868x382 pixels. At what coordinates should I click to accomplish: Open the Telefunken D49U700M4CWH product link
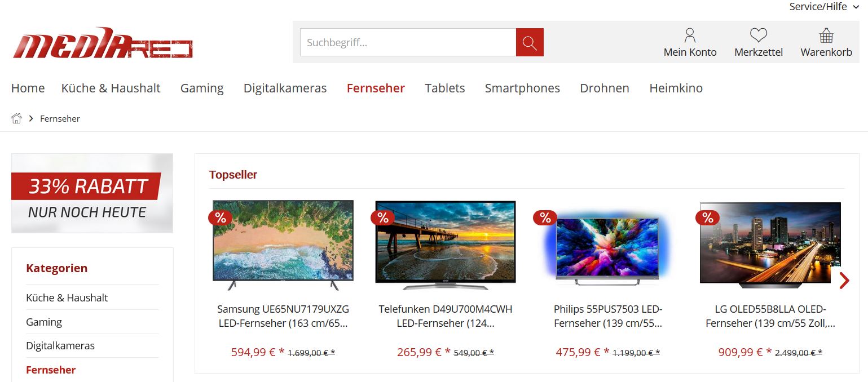click(446, 316)
